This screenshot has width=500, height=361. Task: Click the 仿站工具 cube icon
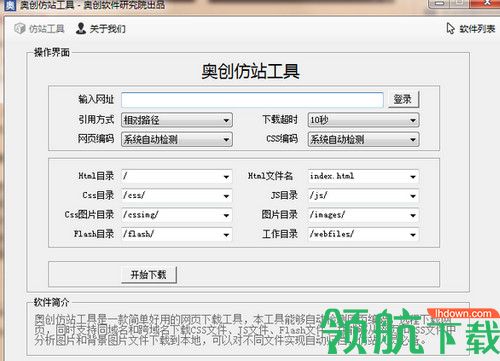pyautogui.click(x=20, y=29)
